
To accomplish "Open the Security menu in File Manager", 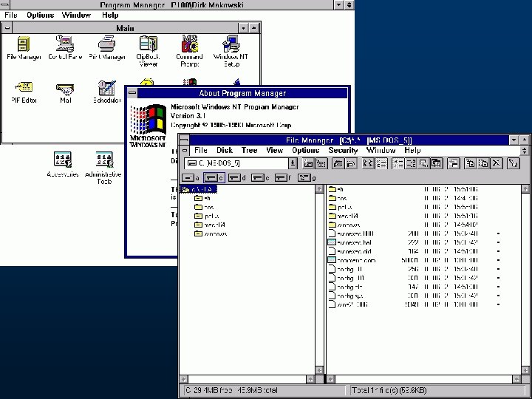I will pyautogui.click(x=343, y=150).
